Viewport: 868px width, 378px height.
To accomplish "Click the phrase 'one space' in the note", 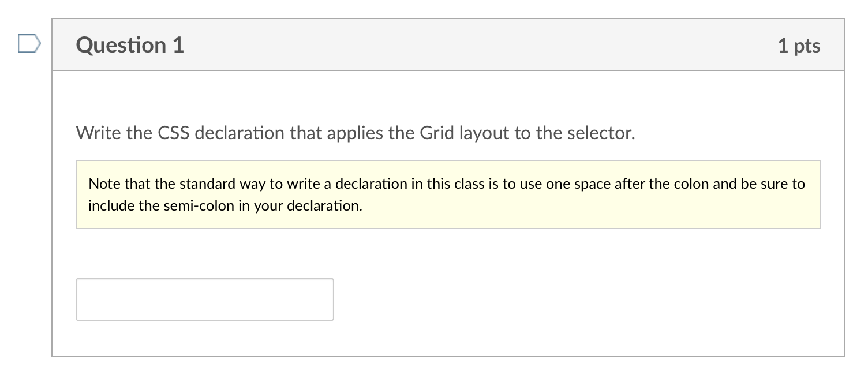I will coord(570,184).
